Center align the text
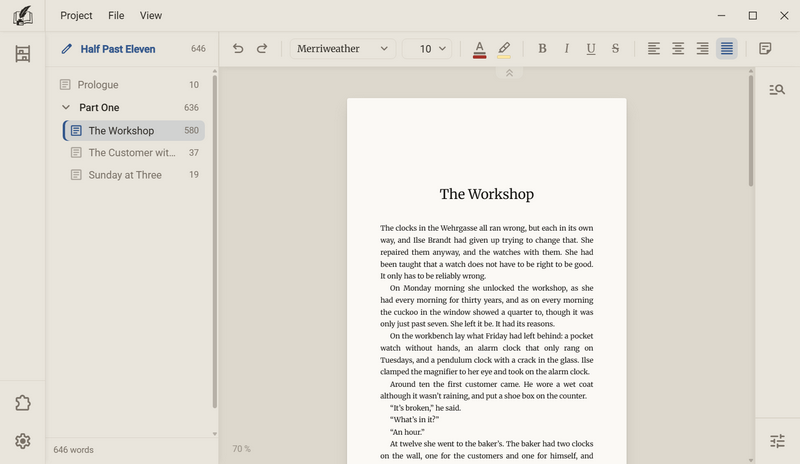This screenshot has width=800, height=464. (x=678, y=48)
